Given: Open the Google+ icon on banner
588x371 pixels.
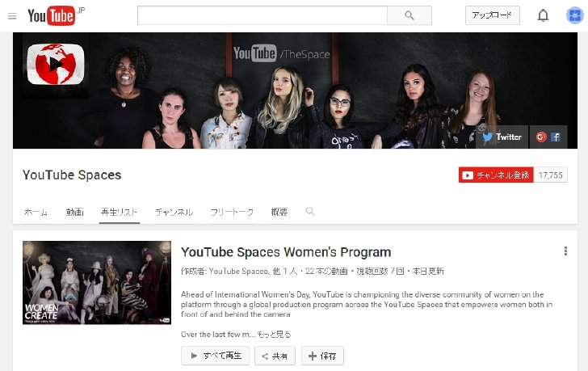Looking at the screenshot, I should tap(541, 137).
